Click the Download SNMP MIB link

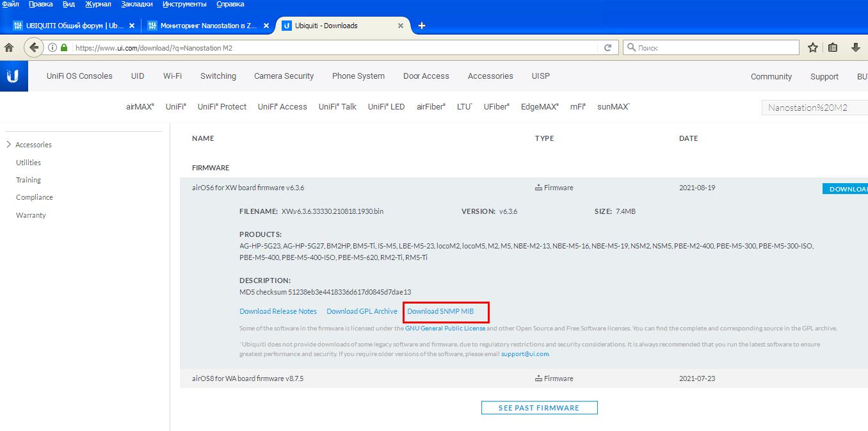click(x=440, y=311)
